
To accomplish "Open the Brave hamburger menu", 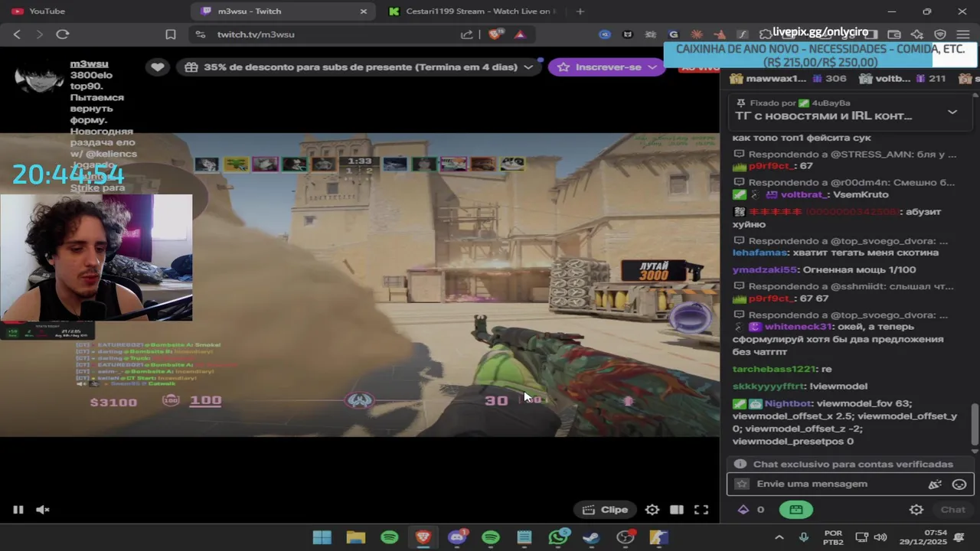I will (963, 34).
